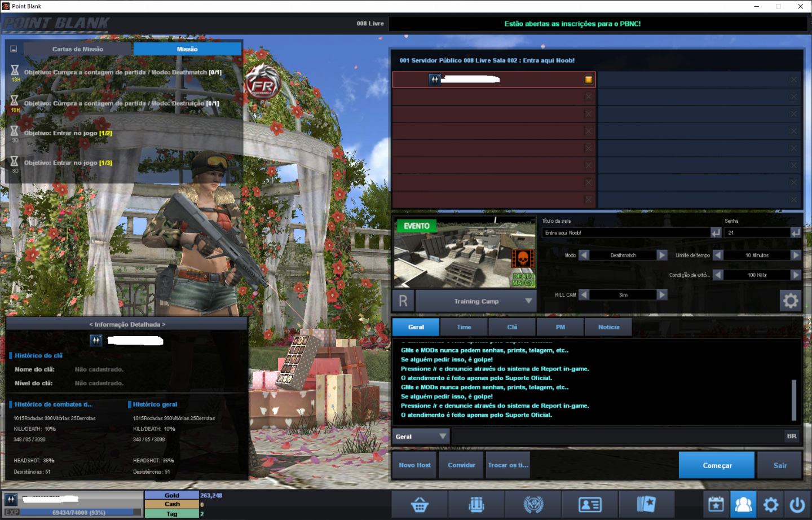The image size is (812, 520).
Task: Close the top-right blue team slot
Action: coord(794,80)
